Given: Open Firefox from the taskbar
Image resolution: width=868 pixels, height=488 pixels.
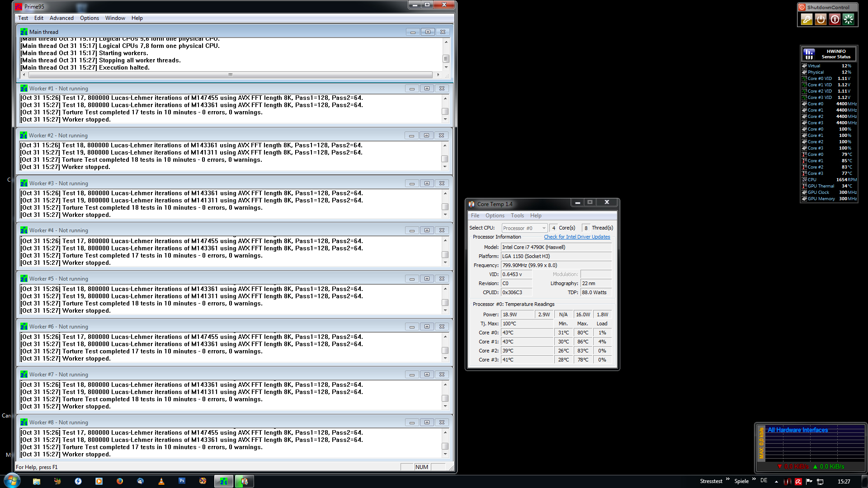Looking at the screenshot, I should tap(120, 481).
